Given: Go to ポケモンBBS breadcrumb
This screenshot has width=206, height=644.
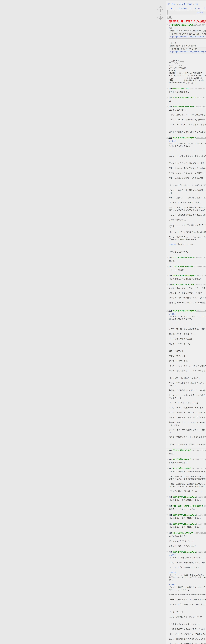Looking at the screenshot, I should coord(186,4).
